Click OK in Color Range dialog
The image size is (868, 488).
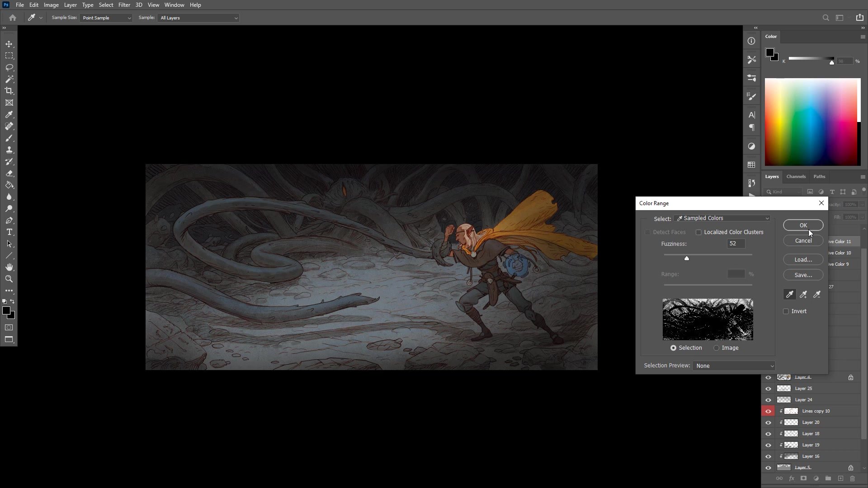tap(803, 225)
